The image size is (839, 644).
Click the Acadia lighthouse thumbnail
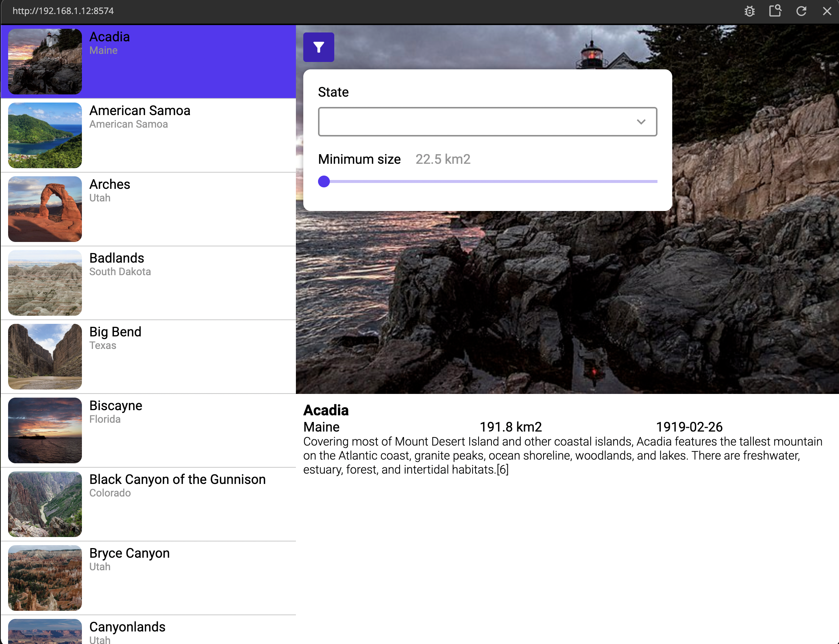45,62
